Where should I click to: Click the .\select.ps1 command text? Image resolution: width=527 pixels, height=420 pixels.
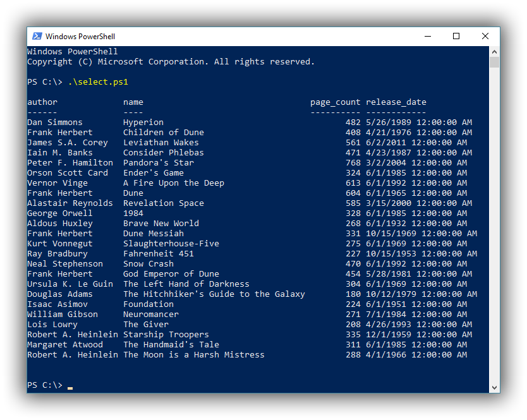tap(98, 82)
